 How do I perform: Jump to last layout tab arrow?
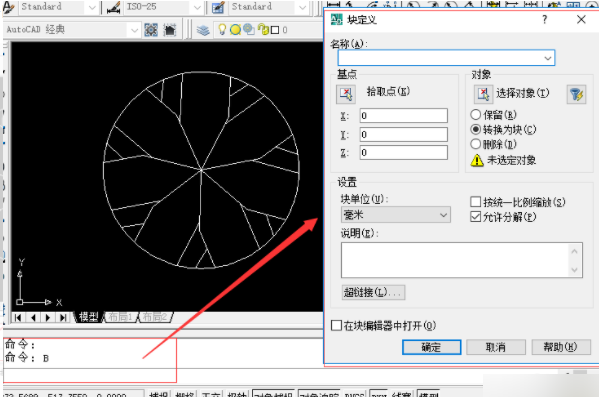tap(63, 318)
